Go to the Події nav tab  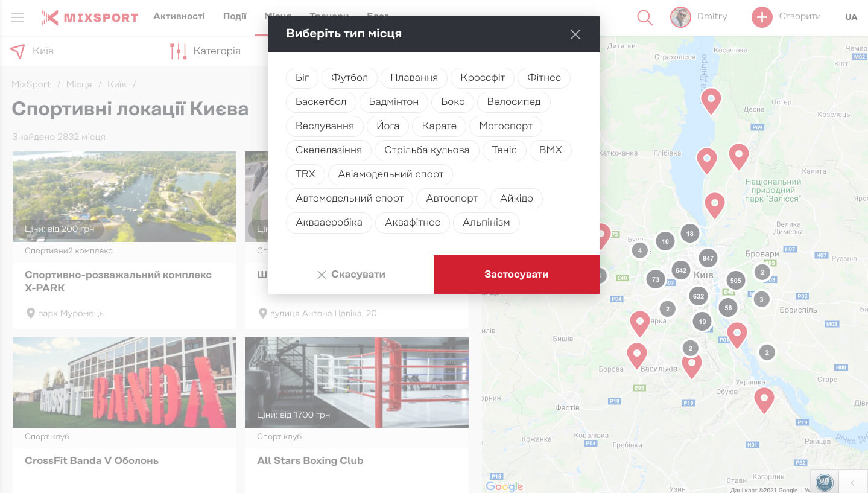point(235,16)
